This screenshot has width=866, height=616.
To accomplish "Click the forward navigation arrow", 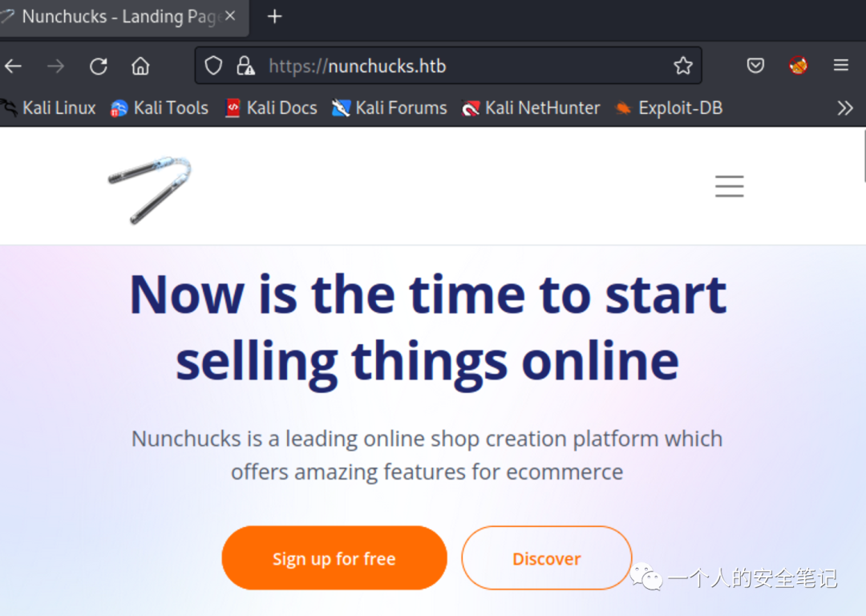I will pos(56,67).
